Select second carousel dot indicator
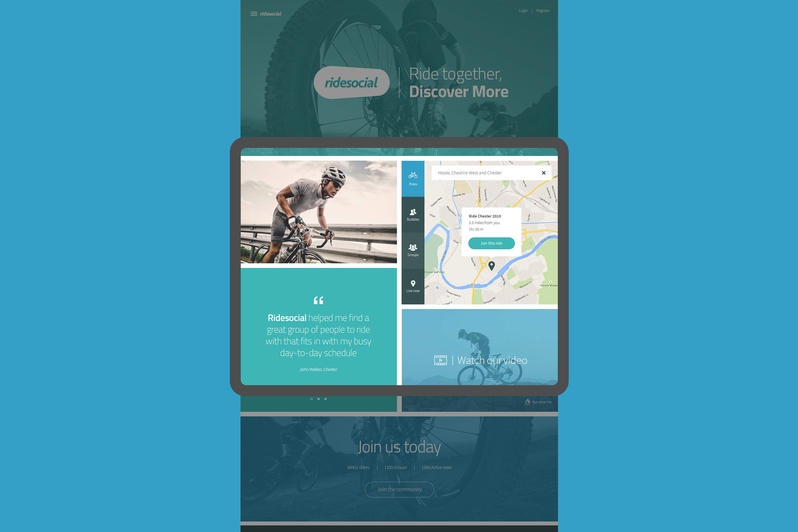This screenshot has height=532, width=798. pos(318,398)
